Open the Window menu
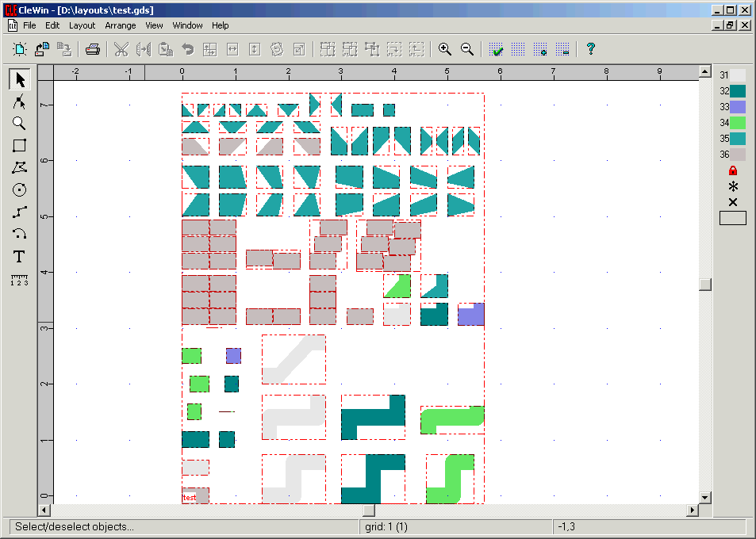The width and height of the screenshot is (756, 539). pyautogui.click(x=187, y=25)
